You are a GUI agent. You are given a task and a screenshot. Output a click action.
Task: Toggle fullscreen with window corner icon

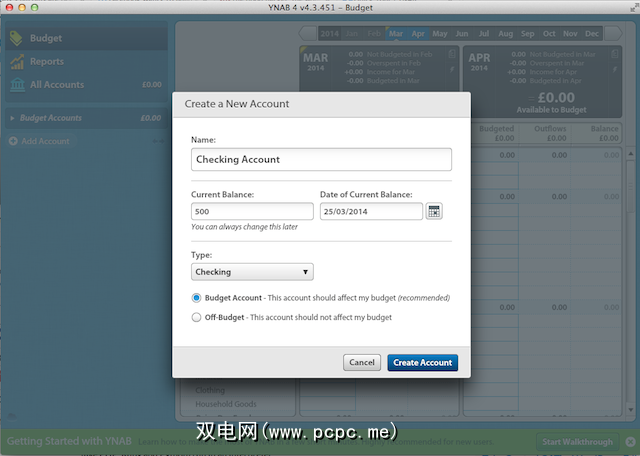click(634, 7)
